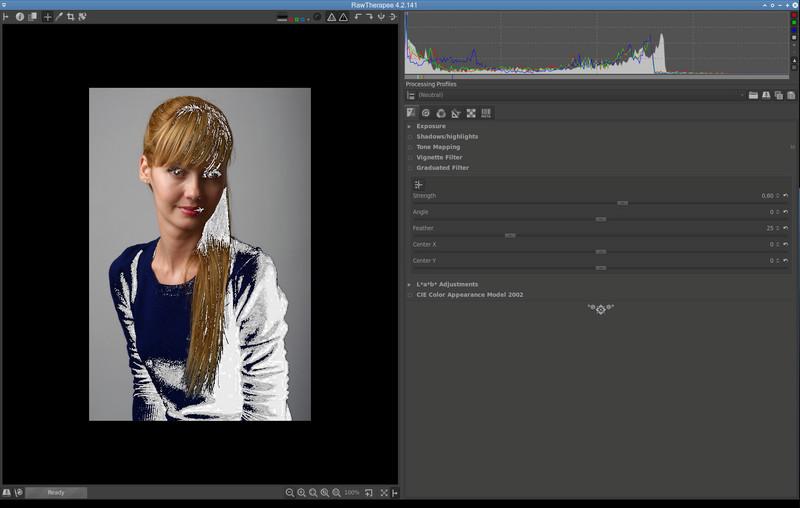This screenshot has height=508, width=800.
Task: Adjust the Center X slider
Action: coord(600,252)
